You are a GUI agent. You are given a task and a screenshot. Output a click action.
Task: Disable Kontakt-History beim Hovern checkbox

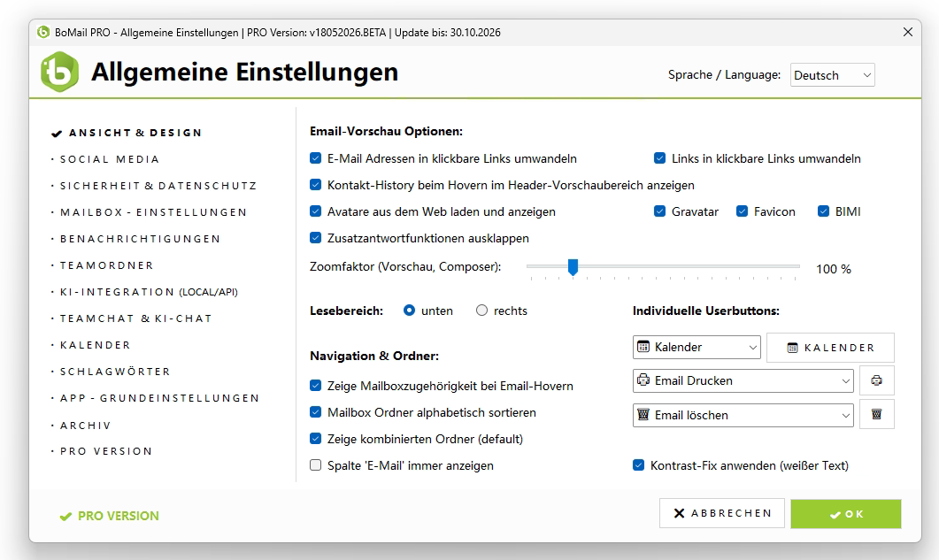tap(316, 185)
